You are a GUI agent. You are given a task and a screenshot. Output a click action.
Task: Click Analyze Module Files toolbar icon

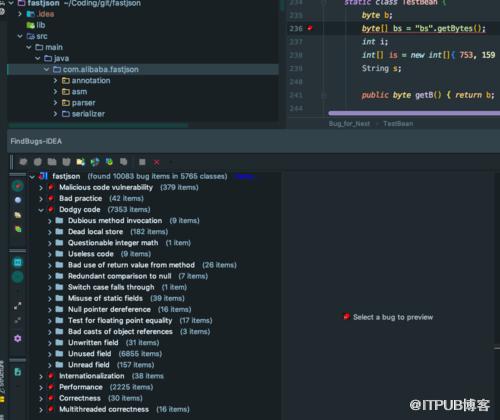[66, 162]
